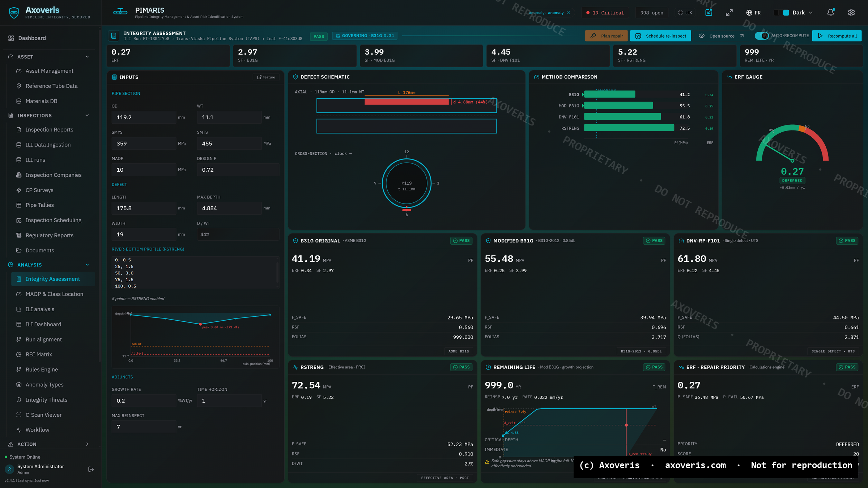This screenshot has width=868, height=488.
Task: Switch language with the FR globe button
Action: click(x=753, y=13)
